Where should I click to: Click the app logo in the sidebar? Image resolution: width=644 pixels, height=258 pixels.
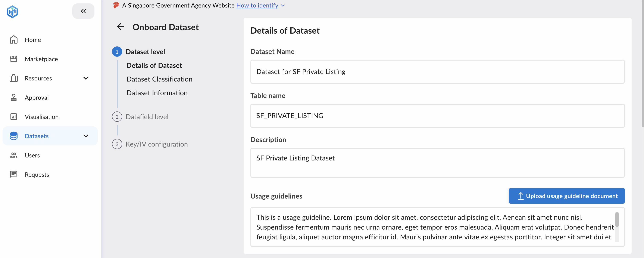point(12,12)
